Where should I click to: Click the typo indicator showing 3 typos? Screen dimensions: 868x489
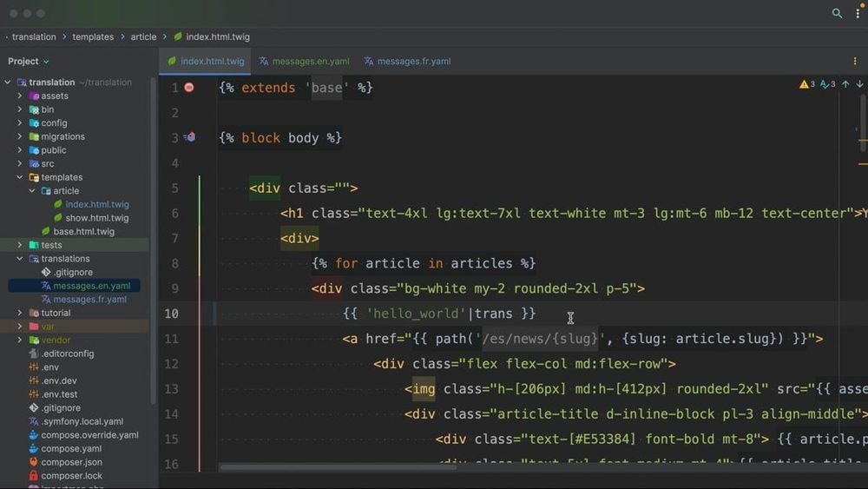827,84
